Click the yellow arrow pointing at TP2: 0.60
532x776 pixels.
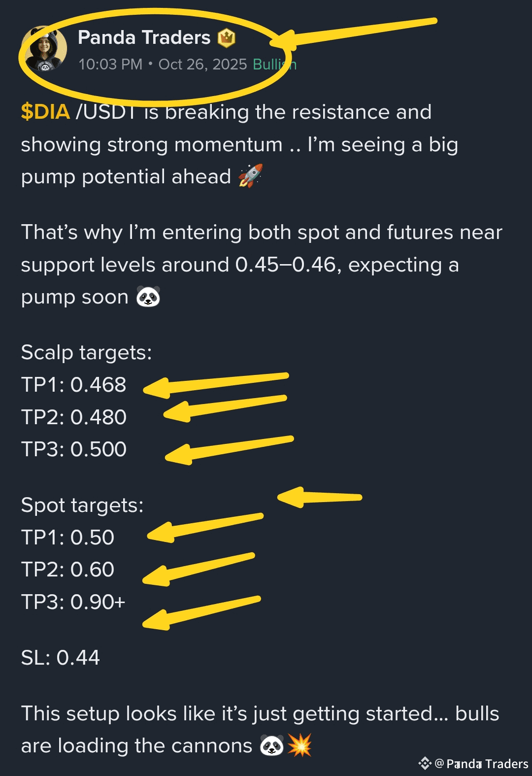pos(199,569)
